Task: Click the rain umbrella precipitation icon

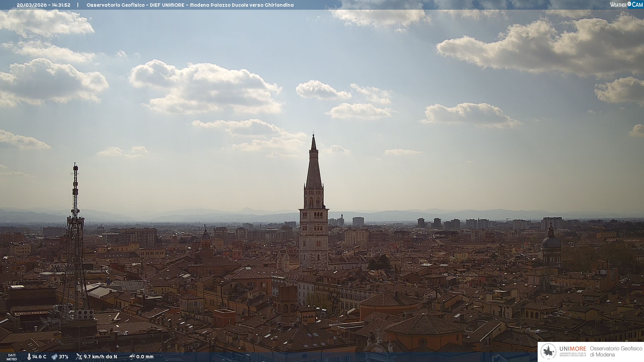Action: [x=132, y=357]
